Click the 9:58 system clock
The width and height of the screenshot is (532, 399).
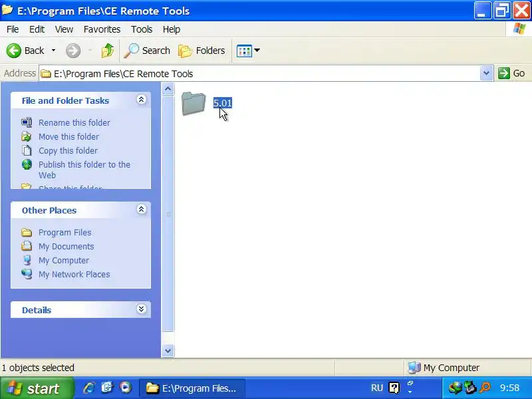[x=509, y=388]
